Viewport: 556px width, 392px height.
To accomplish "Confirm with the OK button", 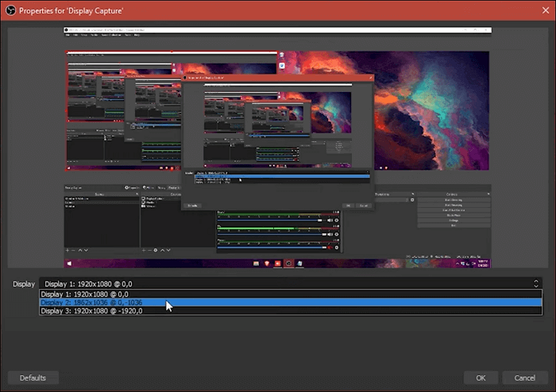I will (x=481, y=378).
